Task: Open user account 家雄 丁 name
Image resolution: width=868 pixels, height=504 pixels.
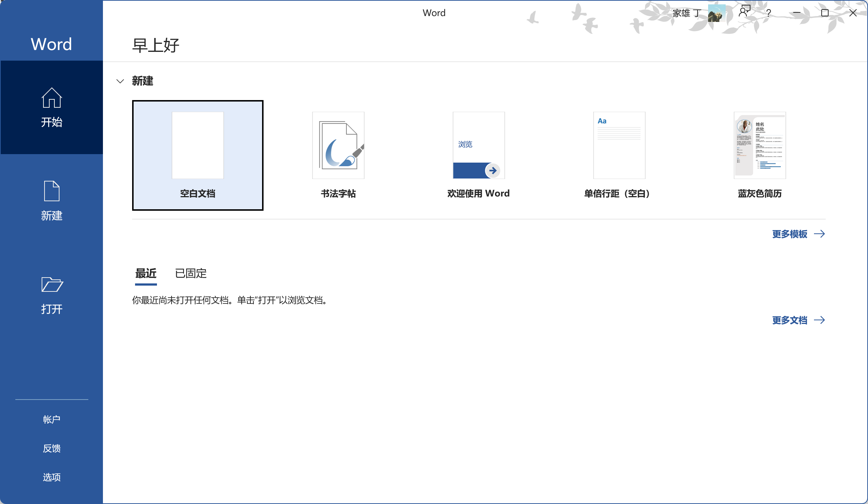Action: (687, 13)
